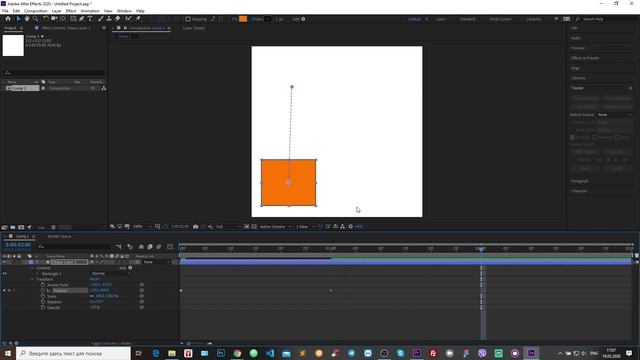Viewport: 640px width, 360px height.
Task: Collapse the Contents group in timeline
Action: pyautogui.click(x=33, y=268)
